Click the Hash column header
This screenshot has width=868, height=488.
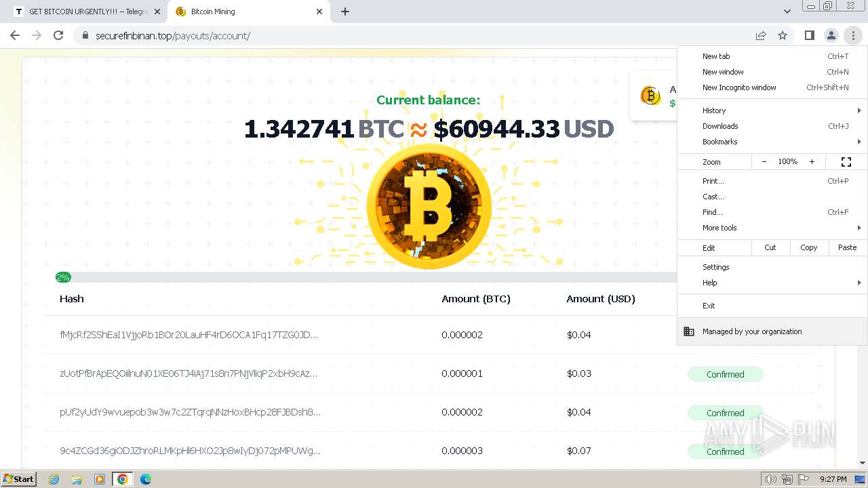(72, 299)
